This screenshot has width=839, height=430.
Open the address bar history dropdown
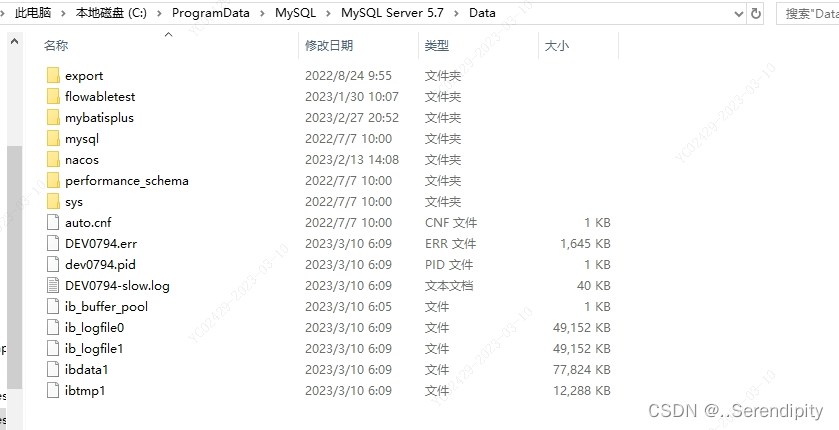739,14
